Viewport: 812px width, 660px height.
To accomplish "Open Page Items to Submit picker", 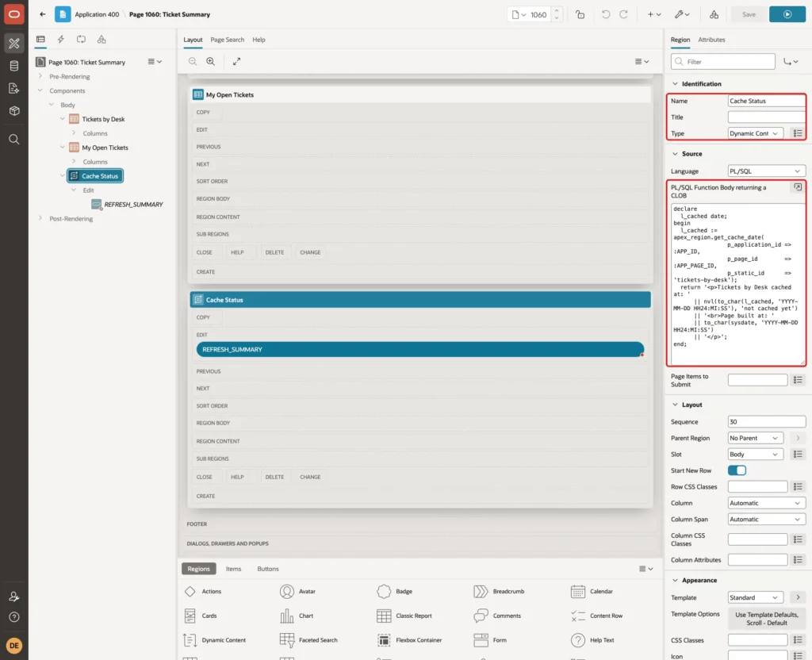I will (x=798, y=380).
